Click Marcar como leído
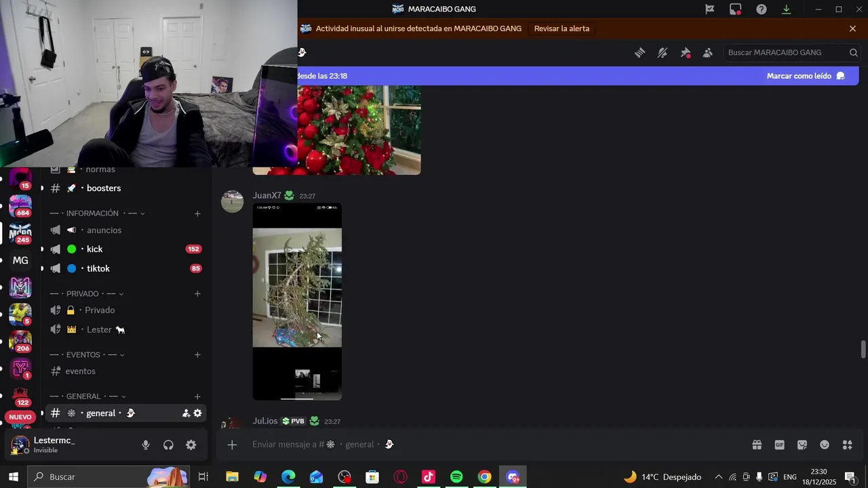Viewport: 868px width, 488px height. click(x=806, y=76)
